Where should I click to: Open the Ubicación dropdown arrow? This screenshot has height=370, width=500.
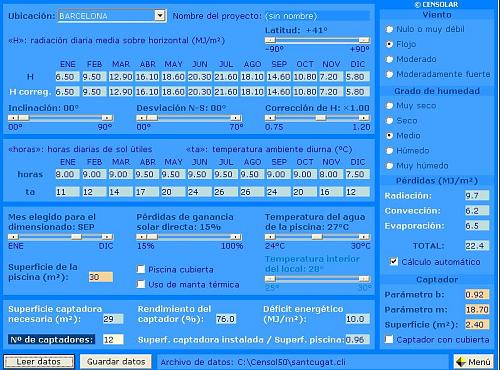tap(160, 16)
